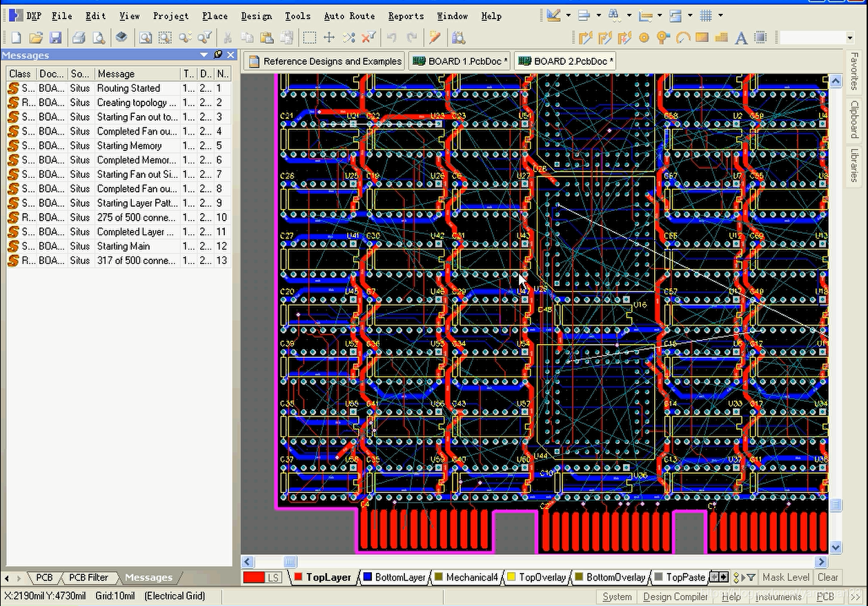
Task: Open Print Preview from the toolbar
Action: 99,38
